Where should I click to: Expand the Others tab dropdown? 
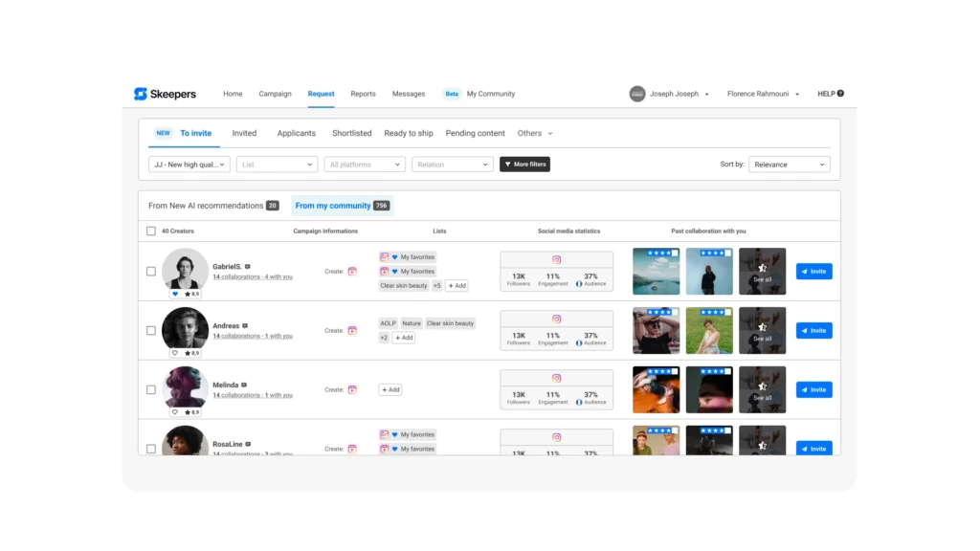pos(535,133)
